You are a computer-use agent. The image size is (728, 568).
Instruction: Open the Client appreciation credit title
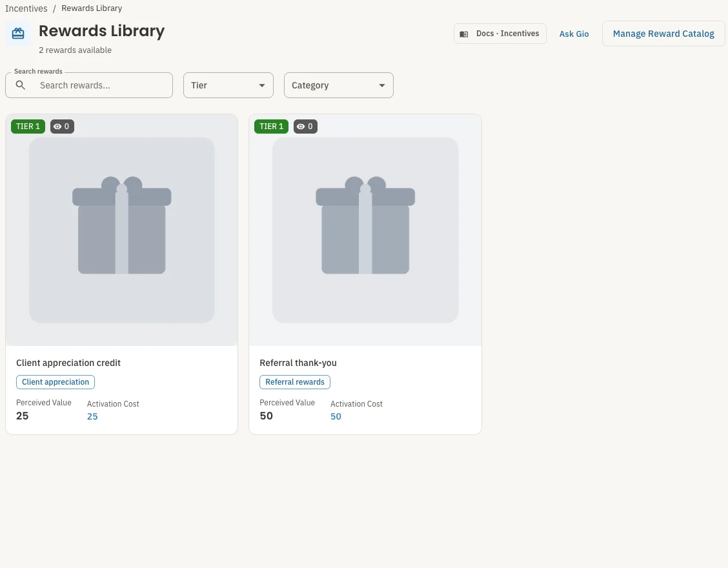[68, 363]
